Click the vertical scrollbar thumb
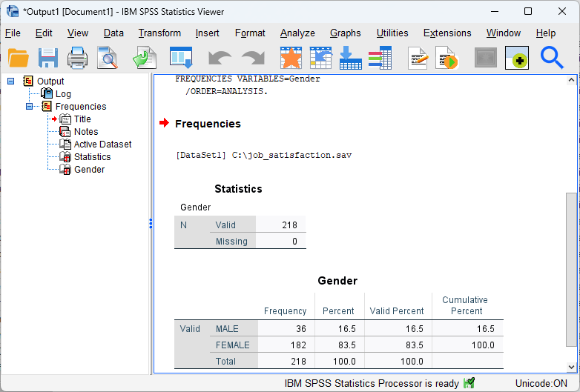This screenshot has height=392, width=580. [x=572, y=270]
